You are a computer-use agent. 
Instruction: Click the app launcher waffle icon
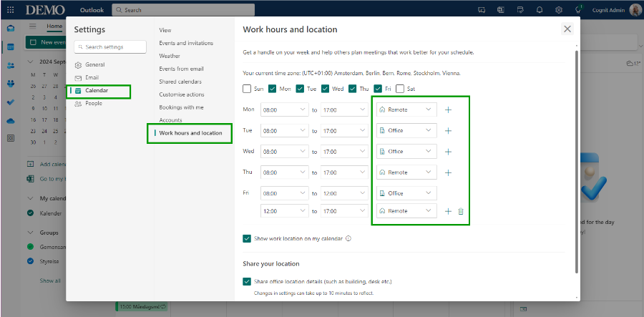tap(11, 10)
